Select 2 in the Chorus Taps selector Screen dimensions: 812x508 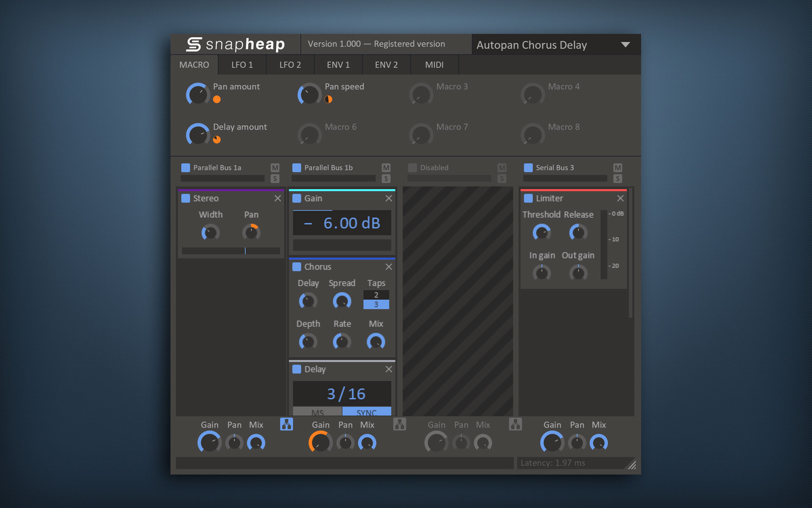click(376, 295)
